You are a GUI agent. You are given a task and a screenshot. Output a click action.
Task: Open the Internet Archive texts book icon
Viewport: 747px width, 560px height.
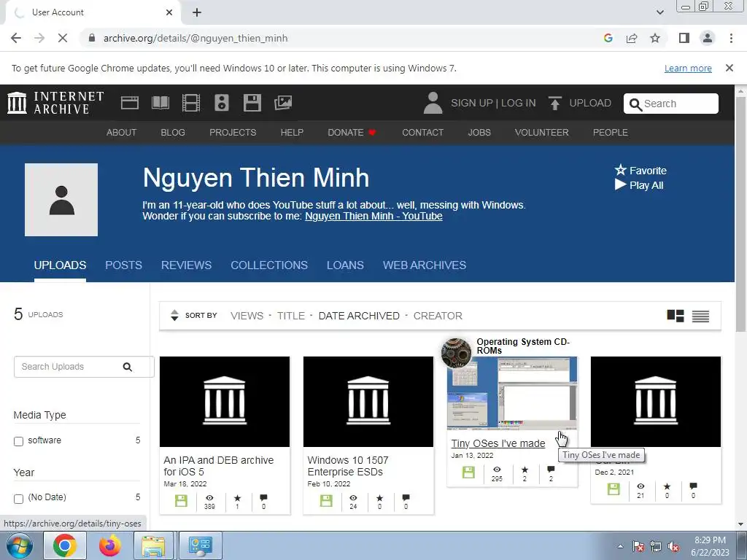click(160, 103)
